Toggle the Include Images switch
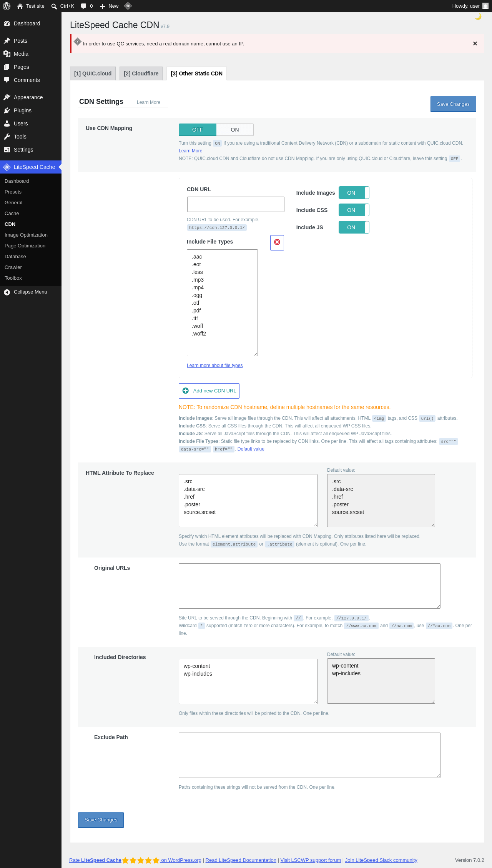This screenshot has width=492, height=868. point(354,193)
